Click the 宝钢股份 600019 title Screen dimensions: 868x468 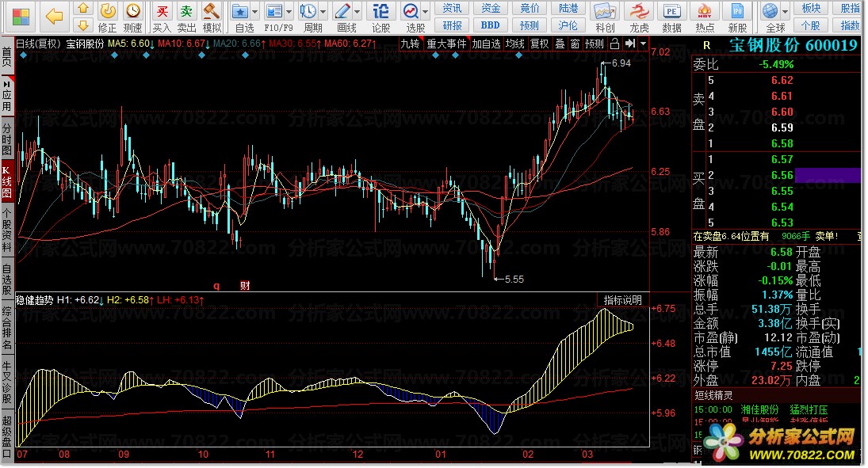793,45
